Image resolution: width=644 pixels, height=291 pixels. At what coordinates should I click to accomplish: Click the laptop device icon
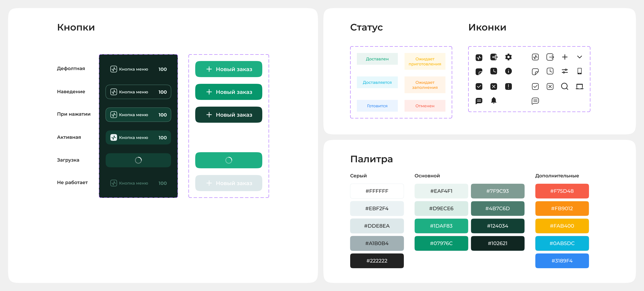579,86
